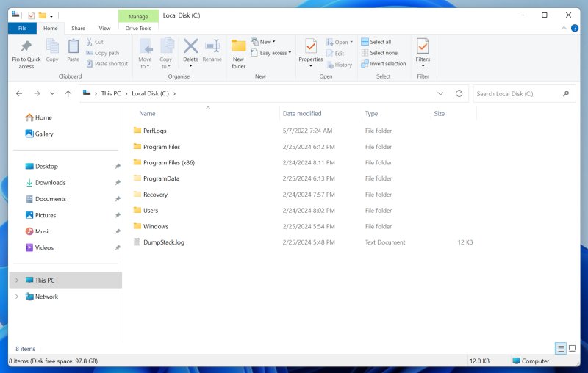Click Paste shortcut option

[107, 64]
